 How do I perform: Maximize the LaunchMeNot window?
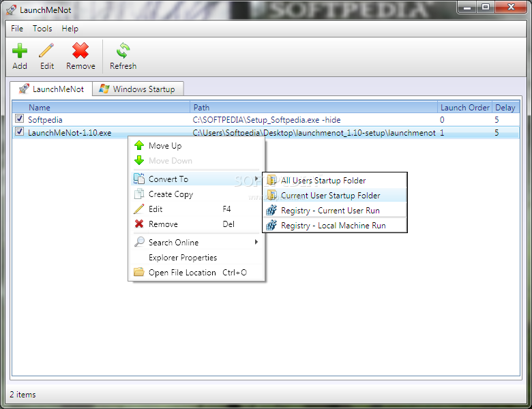486,7
